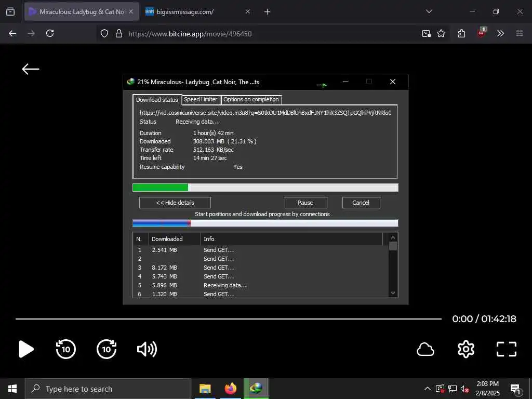532x399 pixels.
Task: Click the tracking protection shield icon
Action: point(104,33)
